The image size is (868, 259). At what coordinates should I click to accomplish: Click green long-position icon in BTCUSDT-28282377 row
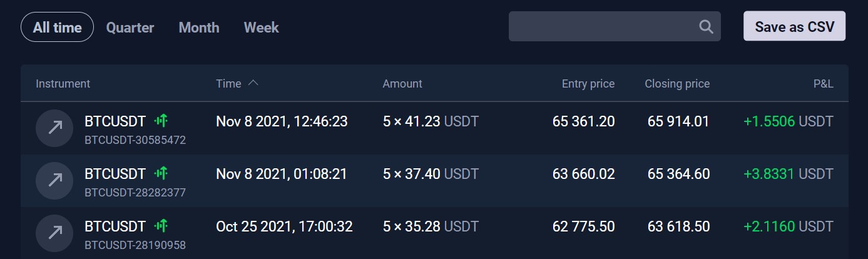[x=162, y=173]
